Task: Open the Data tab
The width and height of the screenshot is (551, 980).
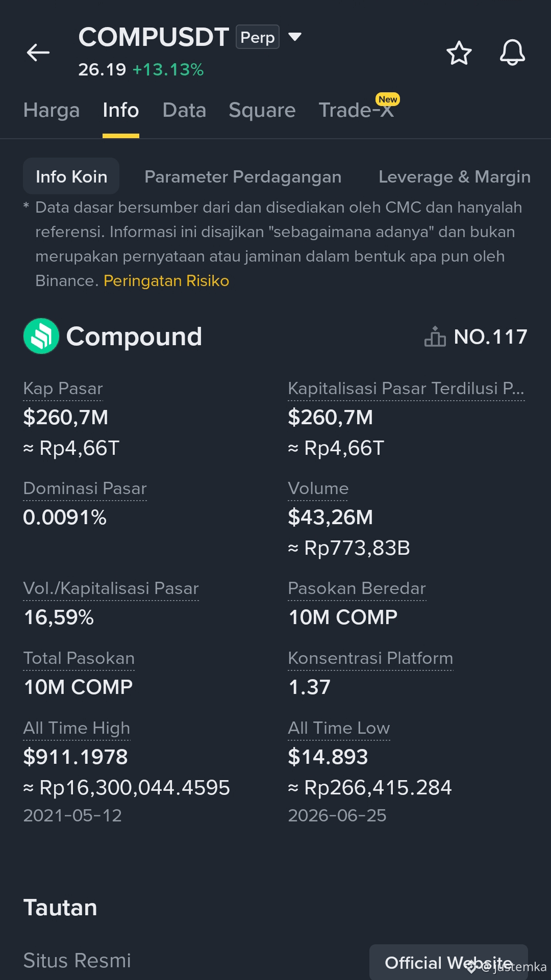Action: [184, 110]
